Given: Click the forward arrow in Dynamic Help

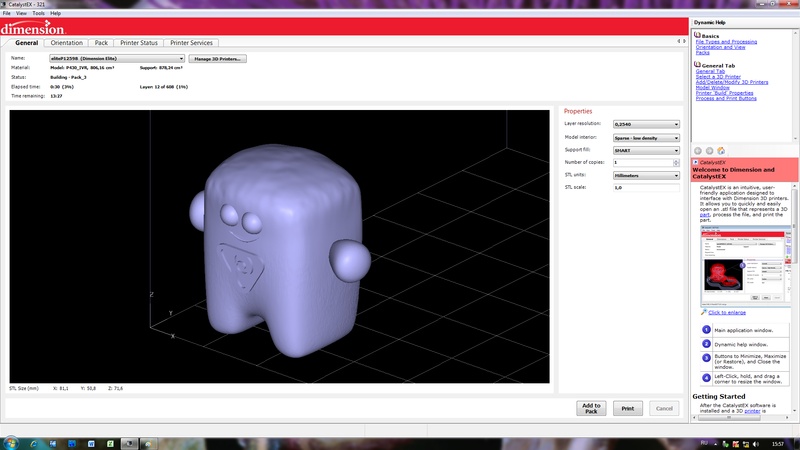Looking at the screenshot, I should click(x=709, y=151).
